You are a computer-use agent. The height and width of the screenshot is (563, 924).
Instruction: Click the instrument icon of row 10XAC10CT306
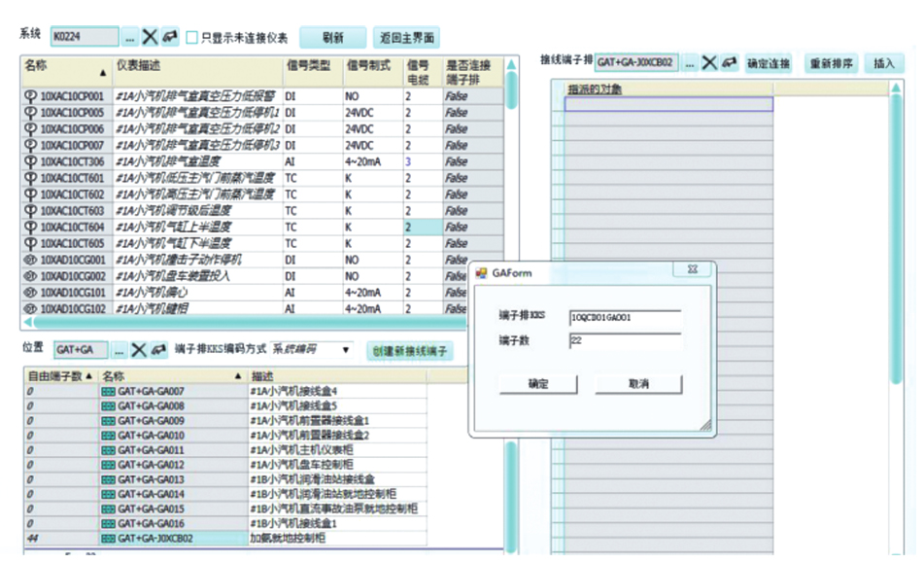click(30, 161)
